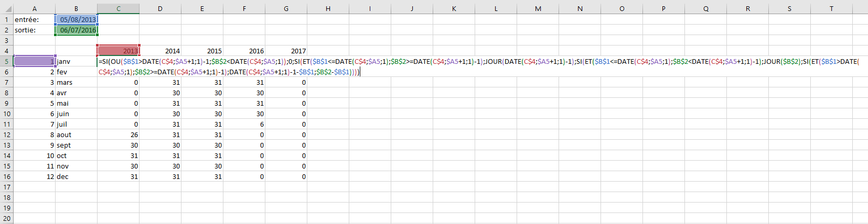Click the 2015 year heading cell
This screenshot has height=224, width=868.
202,51
